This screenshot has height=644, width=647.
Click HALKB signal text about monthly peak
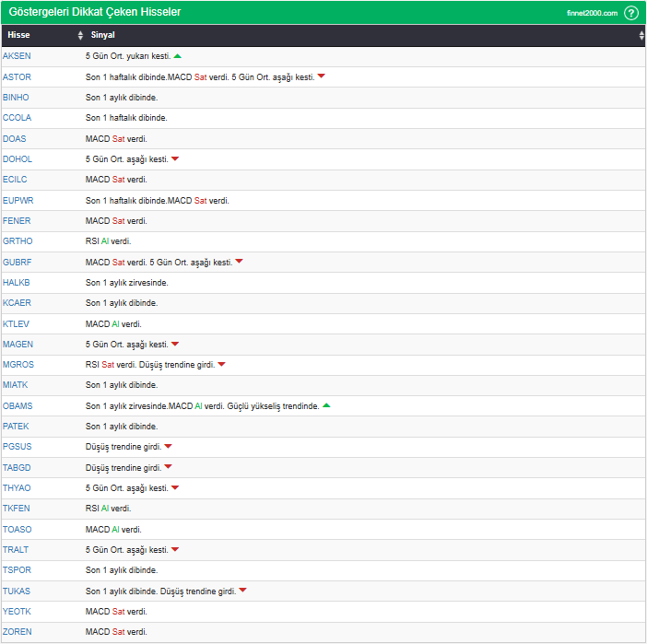click(x=127, y=283)
